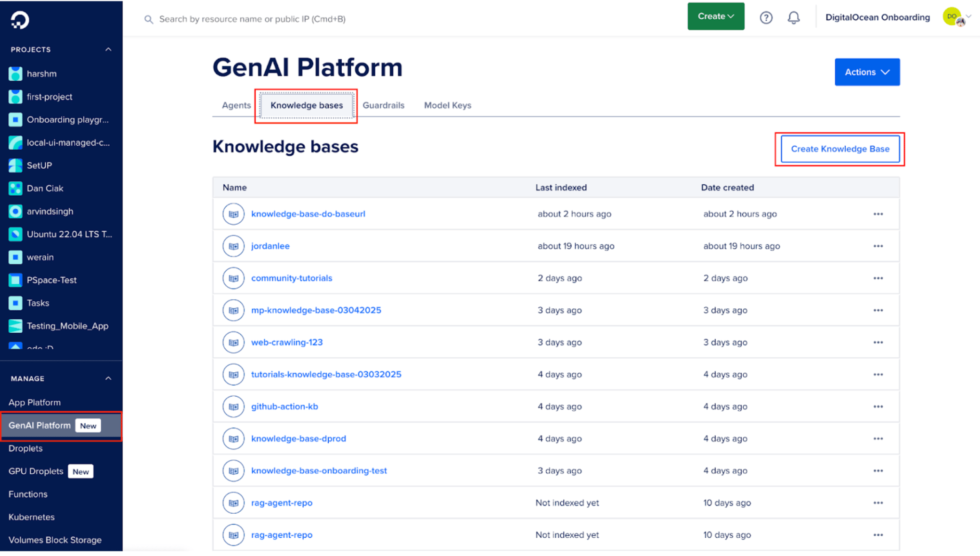Open the jordanlee knowledge base link
Viewport: 980px width, 556px height.
[270, 246]
